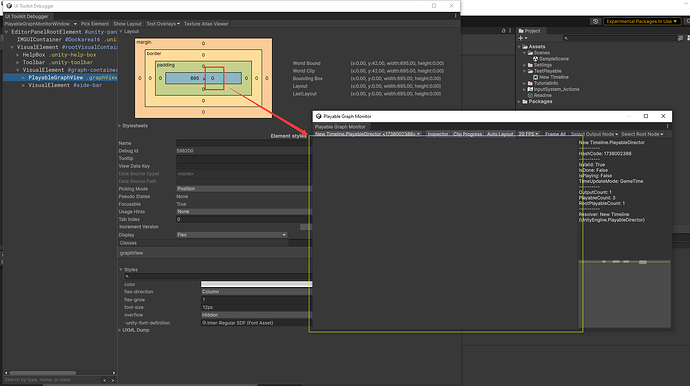Click the lock icon beside the Project tab
Viewport: 690px width, 386px height.
click(x=503, y=31)
